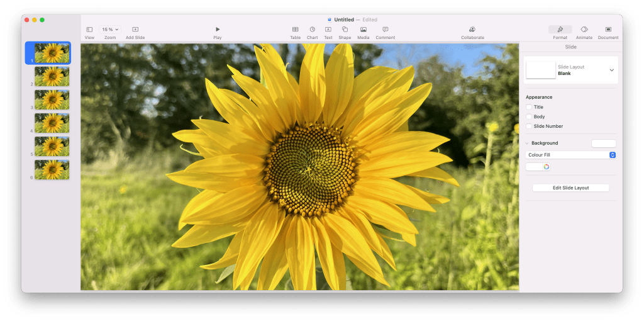
Task: Open the Shape library
Action: 345,30
